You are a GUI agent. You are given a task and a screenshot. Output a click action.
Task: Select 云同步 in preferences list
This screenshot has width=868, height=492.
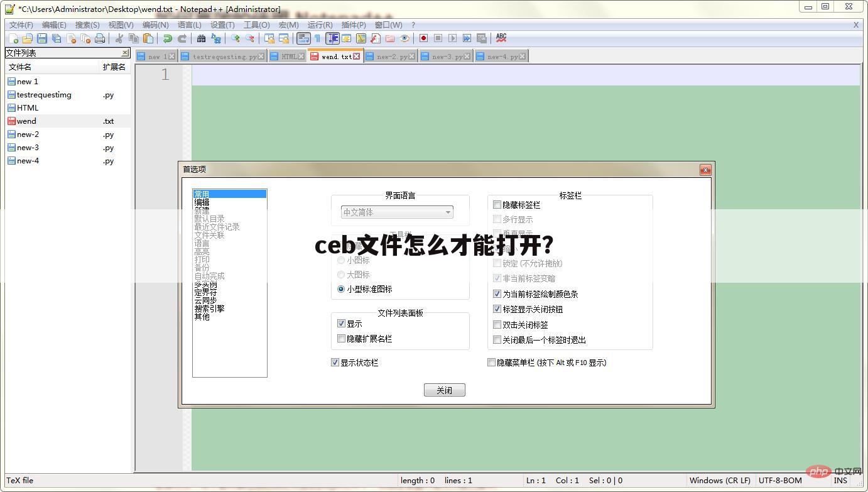click(x=205, y=300)
